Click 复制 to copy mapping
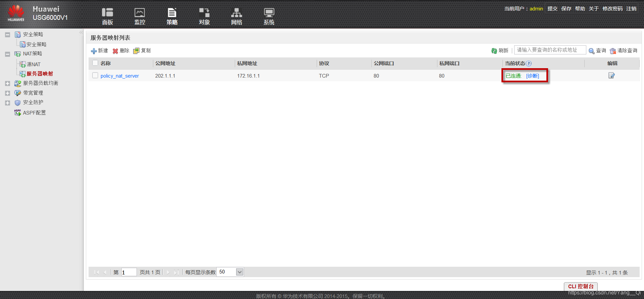This screenshot has width=644, height=299. (142, 51)
